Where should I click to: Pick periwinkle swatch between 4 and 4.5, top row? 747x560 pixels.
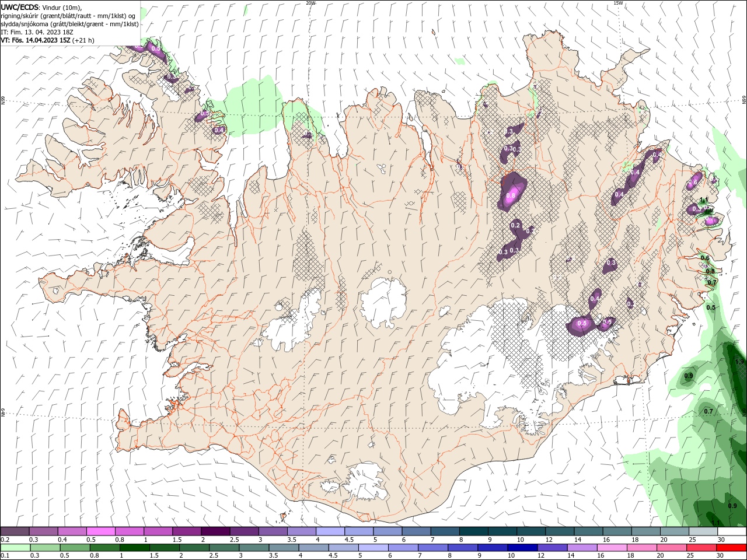tap(330, 531)
